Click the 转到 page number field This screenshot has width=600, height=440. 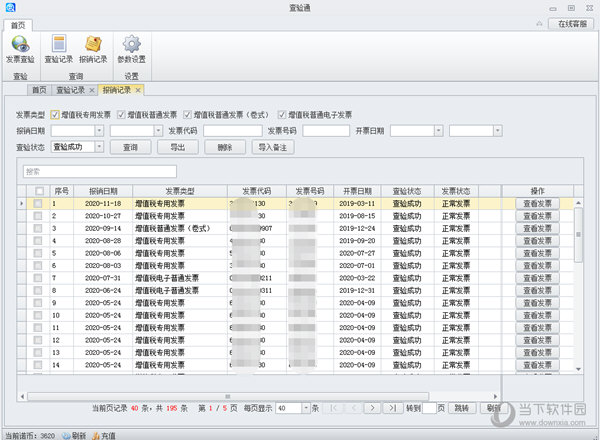click(x=429, y=408)
